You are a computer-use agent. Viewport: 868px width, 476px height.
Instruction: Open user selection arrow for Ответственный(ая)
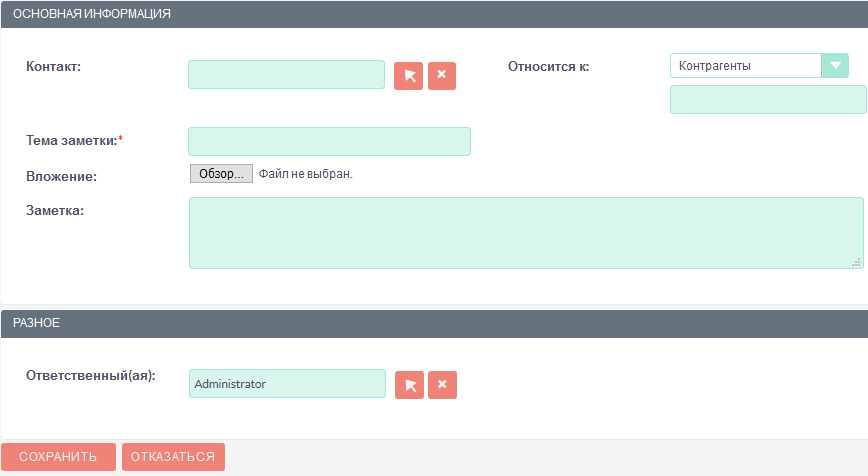[x=409, y=385]
